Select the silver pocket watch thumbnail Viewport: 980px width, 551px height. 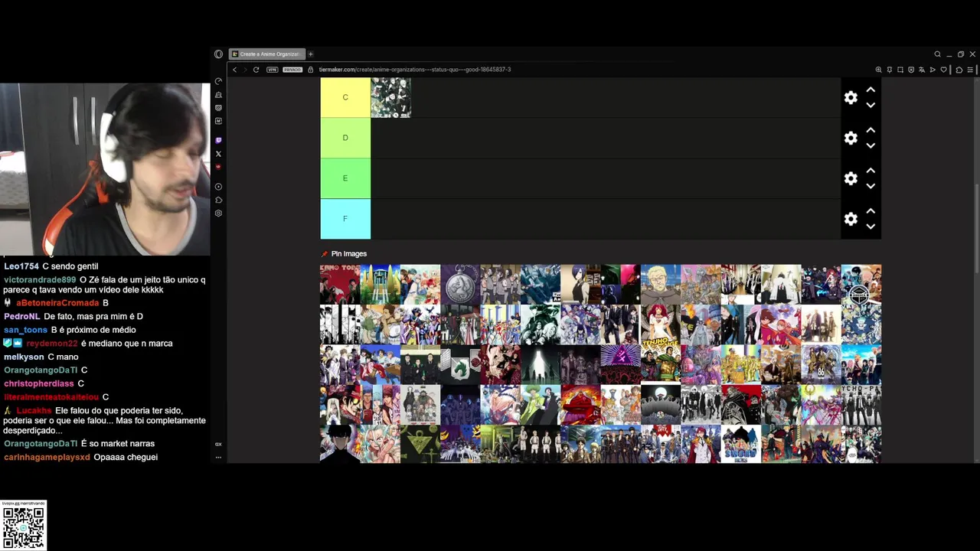[x=460, y=285]
